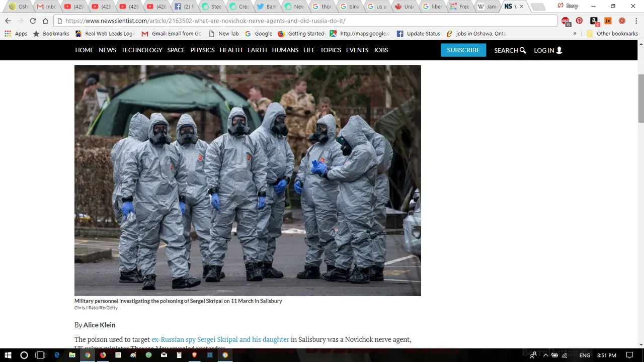This screenshot has height=362, width=644.
Task: Open the SPACE section
Action: click(176, 50)
